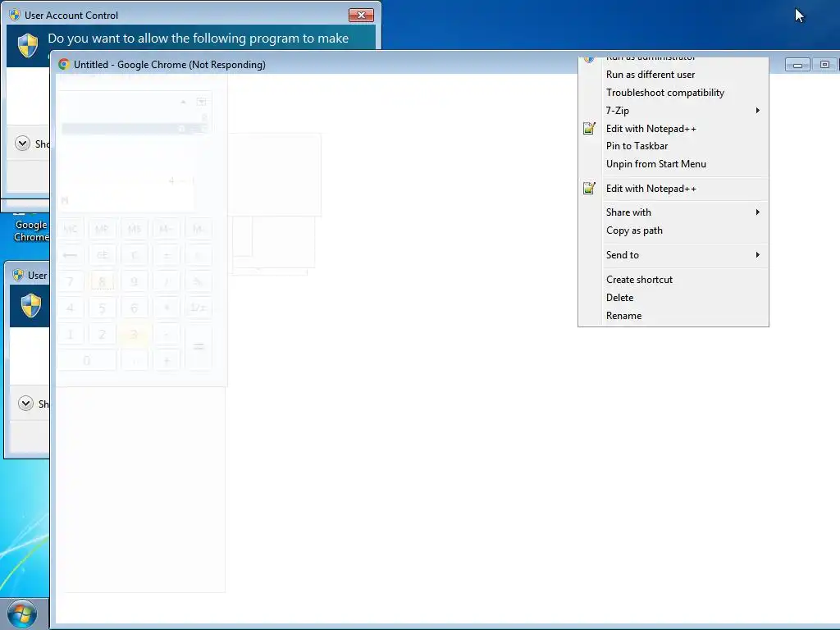Image resolution: width=840 pixels, height=630 pixels.
Task: Minimize the Google Chrome window
Action: pyautogui.click(x=797, y=65)
